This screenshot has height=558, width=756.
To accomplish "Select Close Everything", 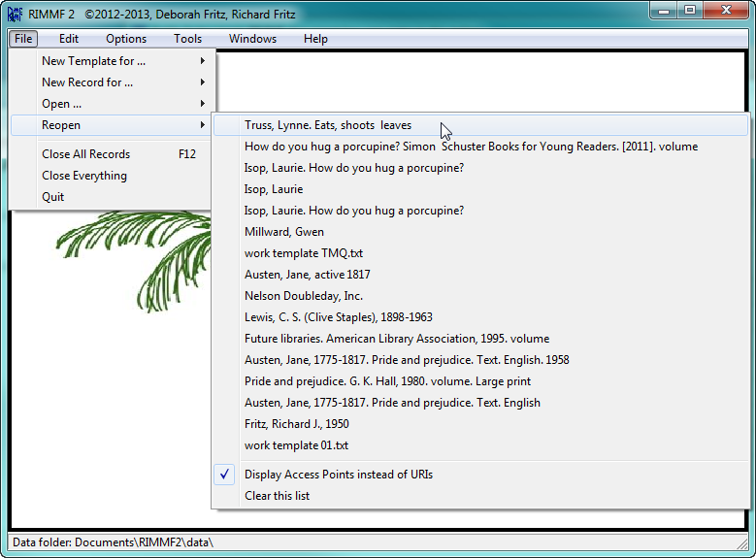I will click(112, 176).
